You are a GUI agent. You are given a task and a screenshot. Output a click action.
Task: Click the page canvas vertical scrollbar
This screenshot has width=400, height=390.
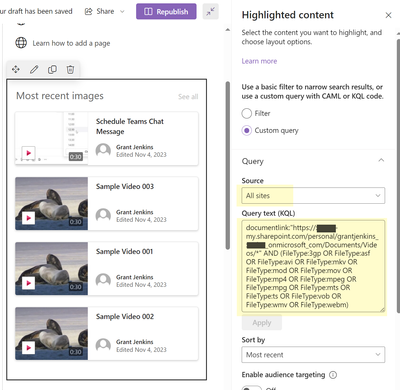pyautogui.click(x=228, y=165)
